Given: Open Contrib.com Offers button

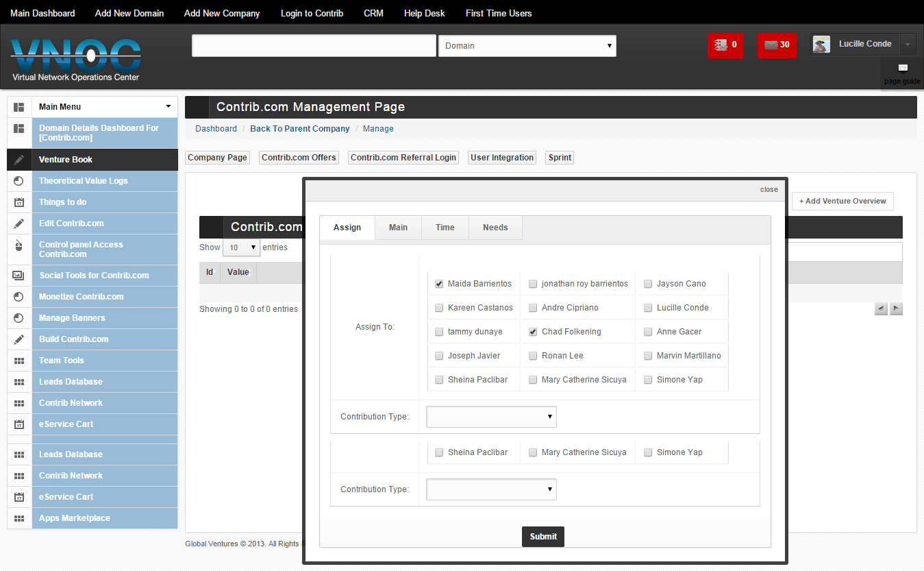Looking at the screenshot, I should [x=299, y=158].
